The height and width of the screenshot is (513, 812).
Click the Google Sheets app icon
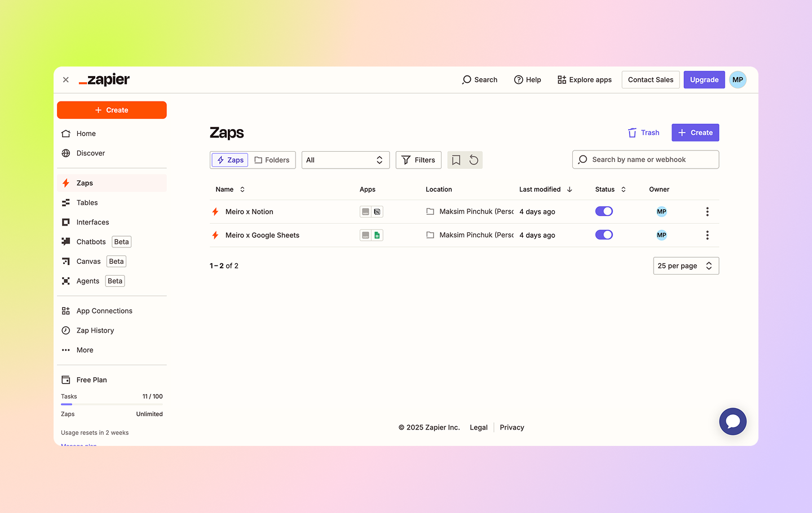(x=377, y=235)
